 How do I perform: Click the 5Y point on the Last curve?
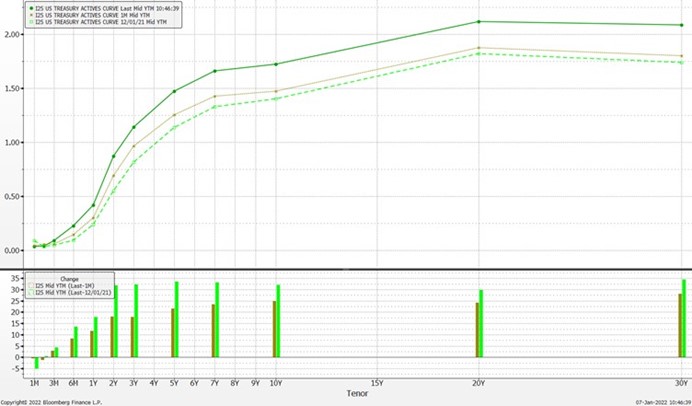coord(174,91)
